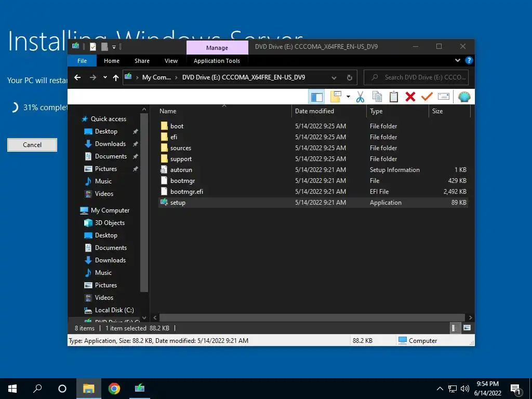This screenshot has width=532, height=399.
Task: Click the Cut scissors icon in toolbar
Action: coord(360,97)
